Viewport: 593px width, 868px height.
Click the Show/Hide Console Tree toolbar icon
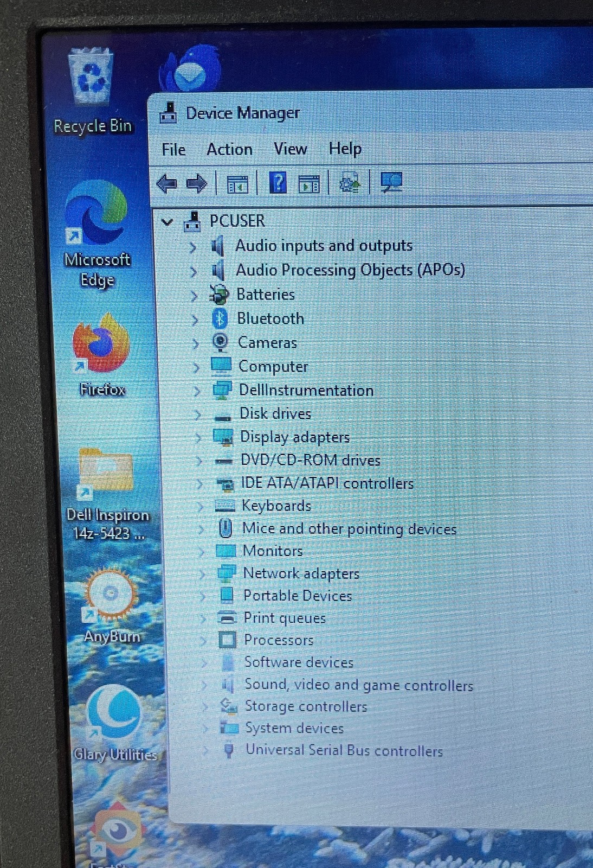pos(237,184)
